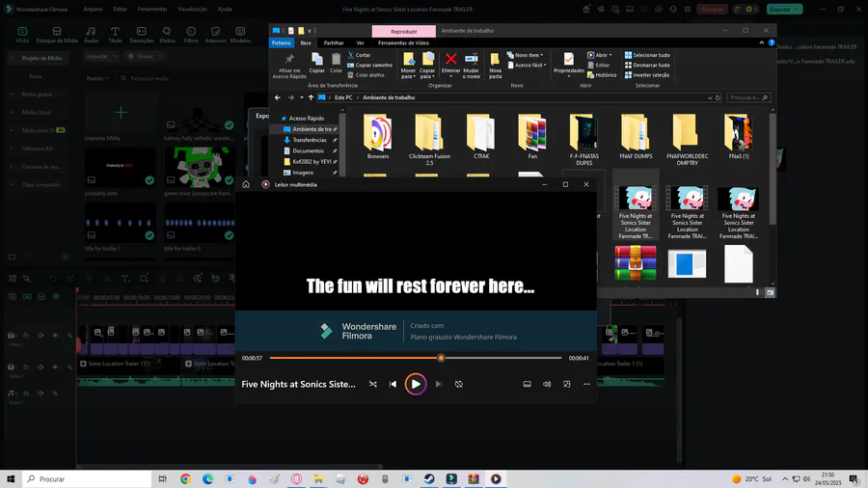Image resolution: width=868 pixels, height=488 pixels.
Task: Select the Áudio tab in Filmora
Action: pyautogui.click(x=91, y=35)
